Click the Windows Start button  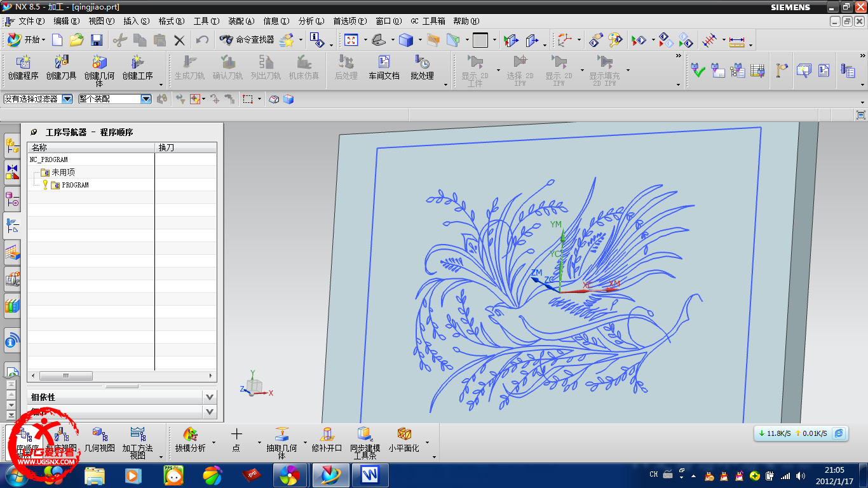tap(16, 475)
